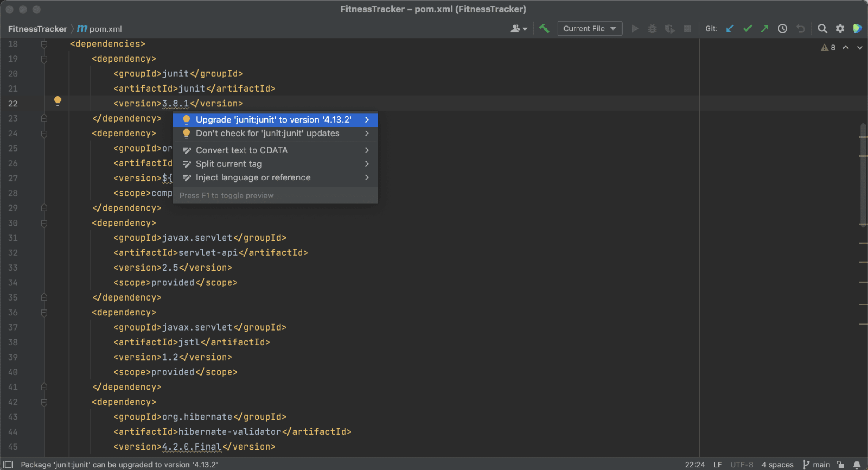Viewport: 868px width, 470px height.
Task: Collapse the dependency fold marker on line 24
Action: click(44, 134)
